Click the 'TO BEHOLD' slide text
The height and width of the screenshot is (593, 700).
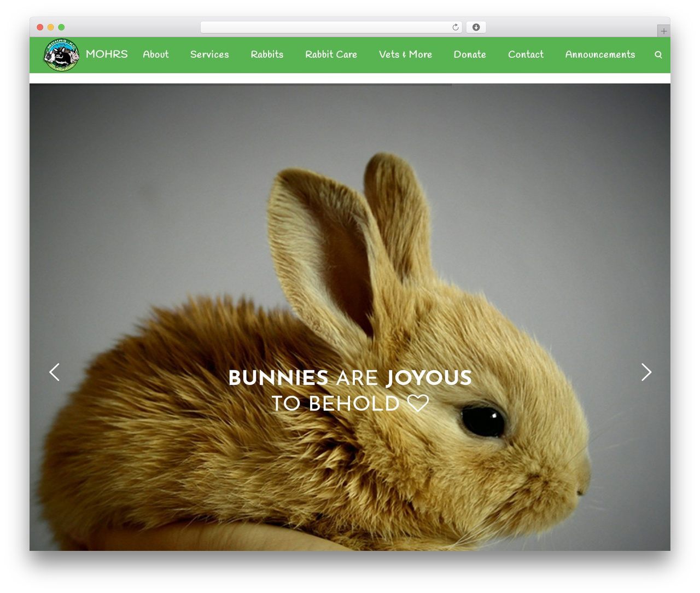pos(335,404)
